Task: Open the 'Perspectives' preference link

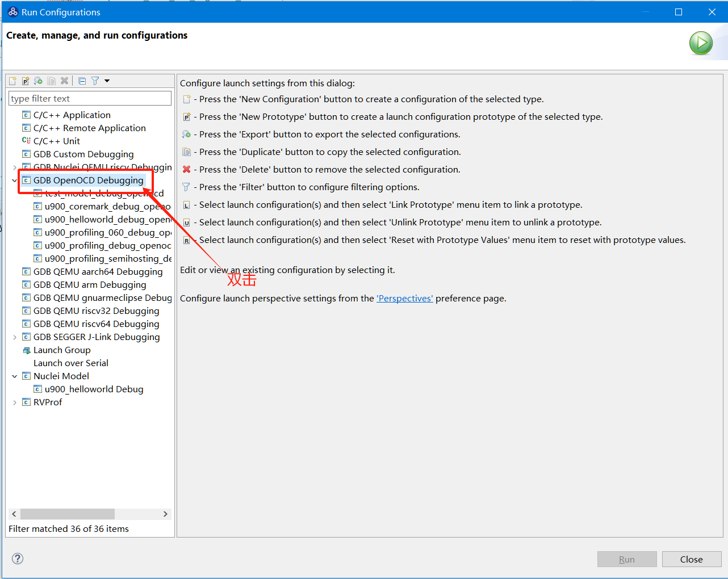Action: [x=404, y=299]
